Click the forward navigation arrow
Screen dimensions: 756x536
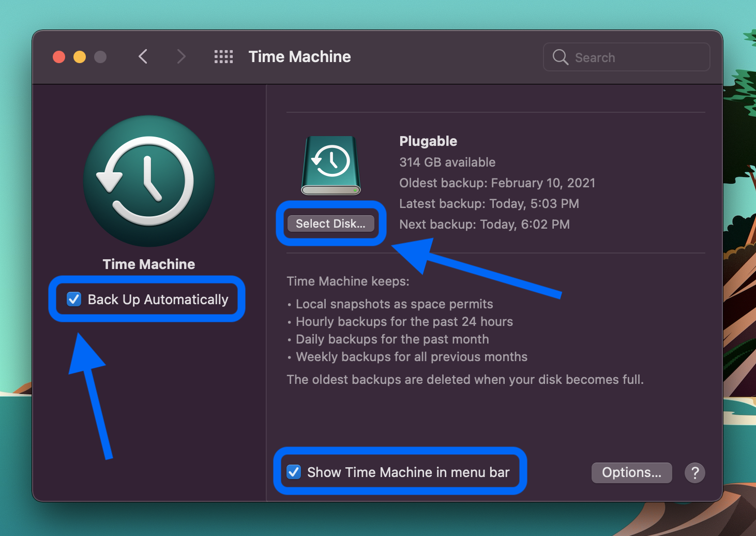tap(181, 56)
